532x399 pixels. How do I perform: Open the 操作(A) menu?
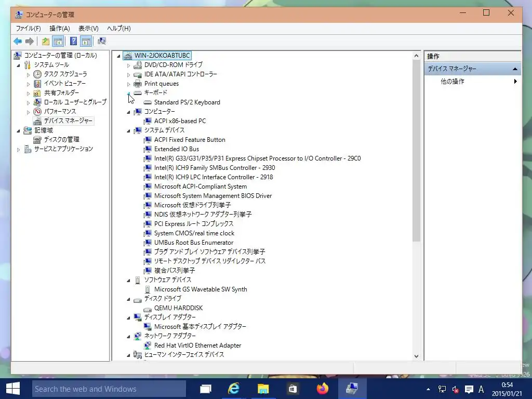pyautogui.click(x=60, y=29)
